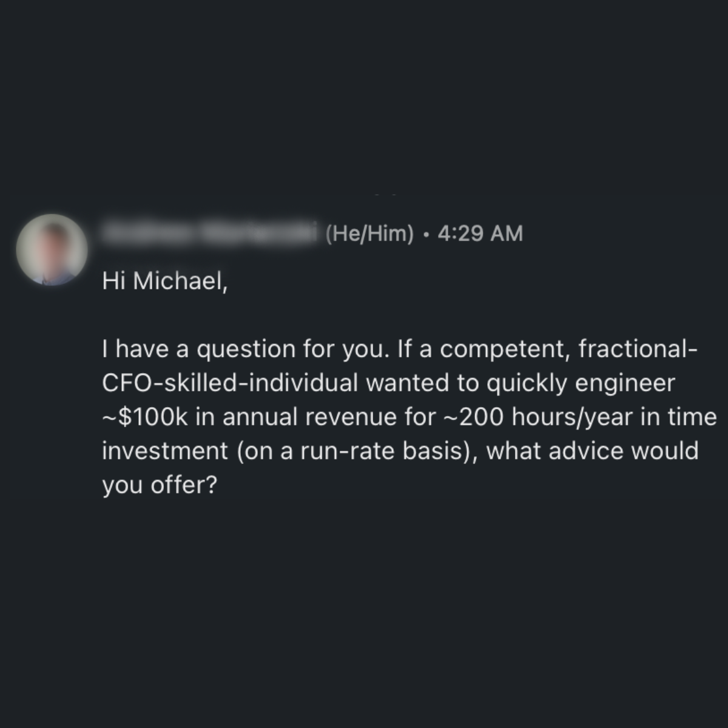This screenshot has height=728, width=728.
Task: Click "CFO-skilled-individual" in the message
Action: (x=230, y=383)
